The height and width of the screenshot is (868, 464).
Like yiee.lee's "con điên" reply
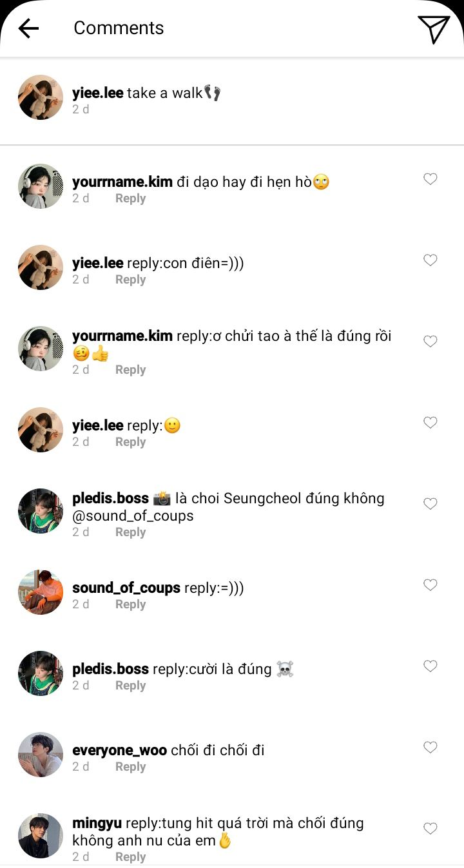coord(430,260)
